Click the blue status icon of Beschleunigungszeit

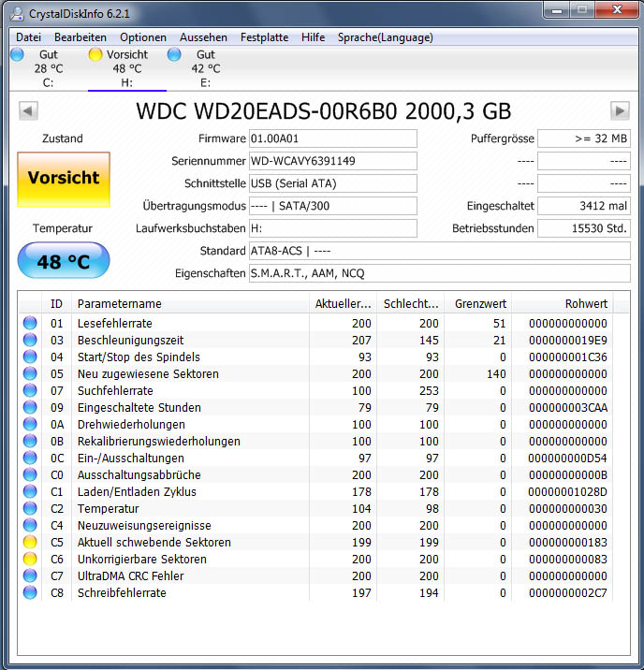tap(30, 340)
